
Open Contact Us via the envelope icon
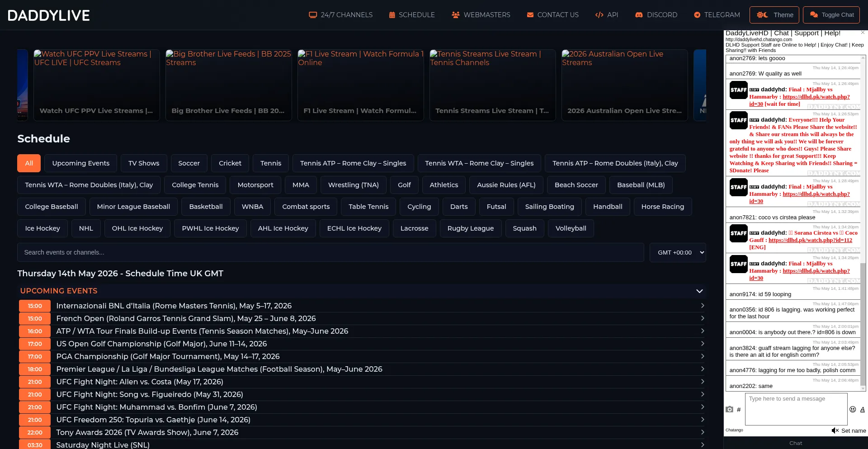click(x=530, y=15)
